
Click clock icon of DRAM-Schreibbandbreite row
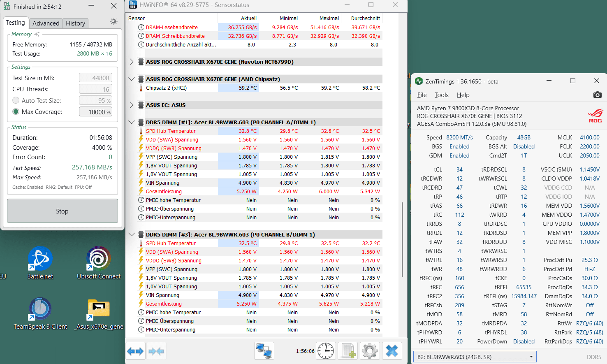141,36
